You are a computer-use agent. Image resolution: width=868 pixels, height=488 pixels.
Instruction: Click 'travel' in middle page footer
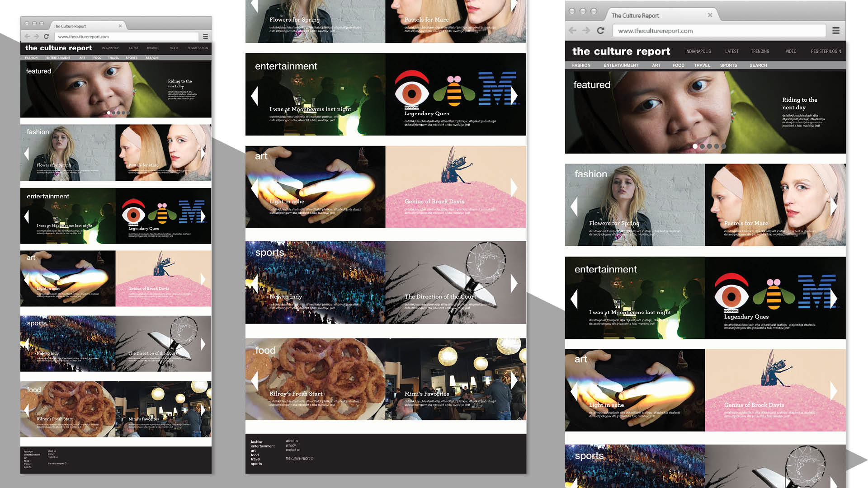tap(255, 459)
